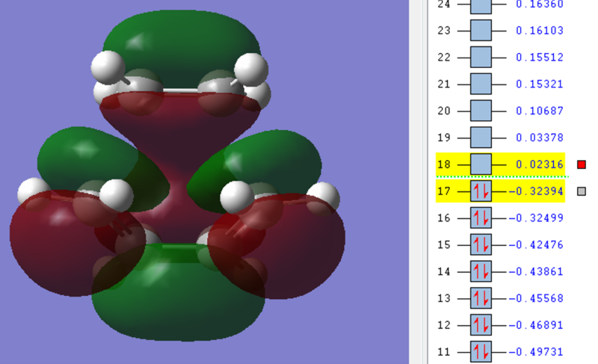Image resolution: width=598 pixels, height=364 pixels.
Task: Click orbital number label 16
Action: coord(444,218)
